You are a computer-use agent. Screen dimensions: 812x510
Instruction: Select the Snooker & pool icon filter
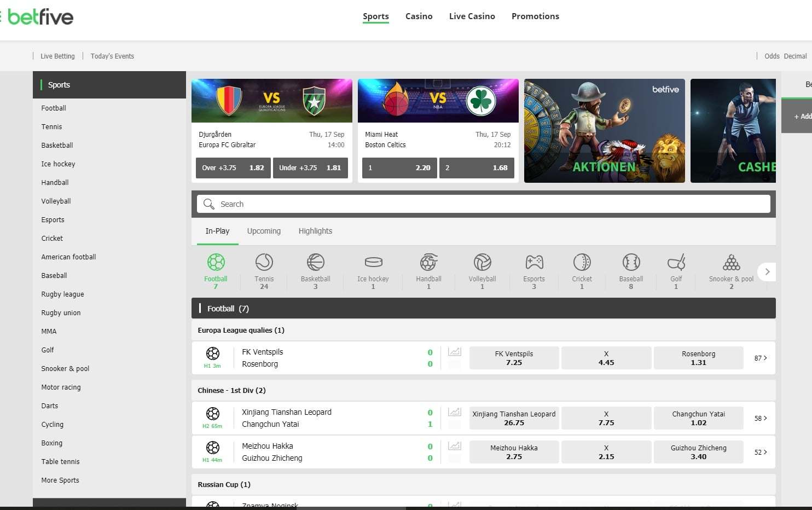tap(731, 262)
